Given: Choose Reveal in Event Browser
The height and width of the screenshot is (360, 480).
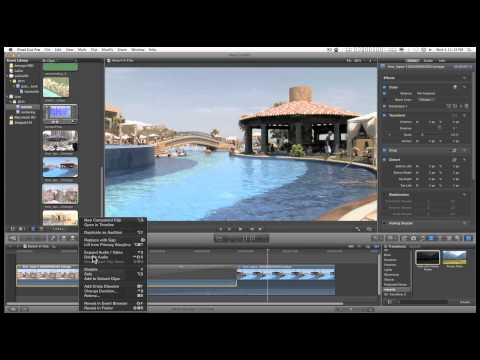Looking at the screenshot, I should tap(113, 303).
